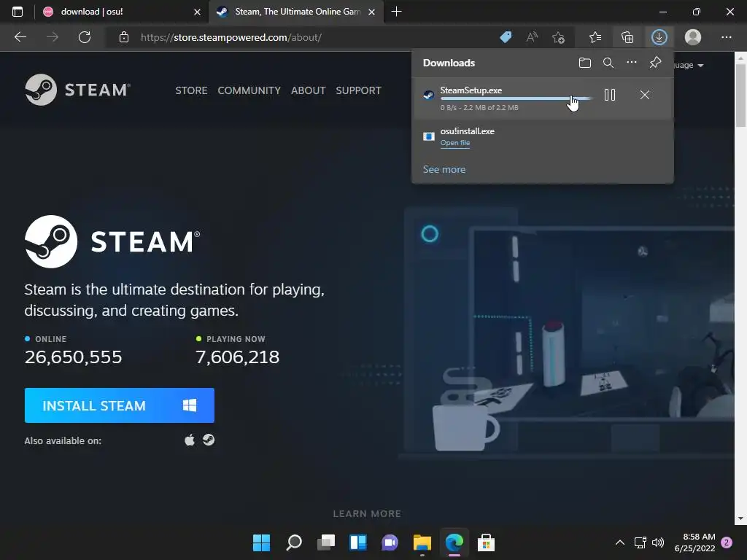Refresh the current page

tap(85, 37)
